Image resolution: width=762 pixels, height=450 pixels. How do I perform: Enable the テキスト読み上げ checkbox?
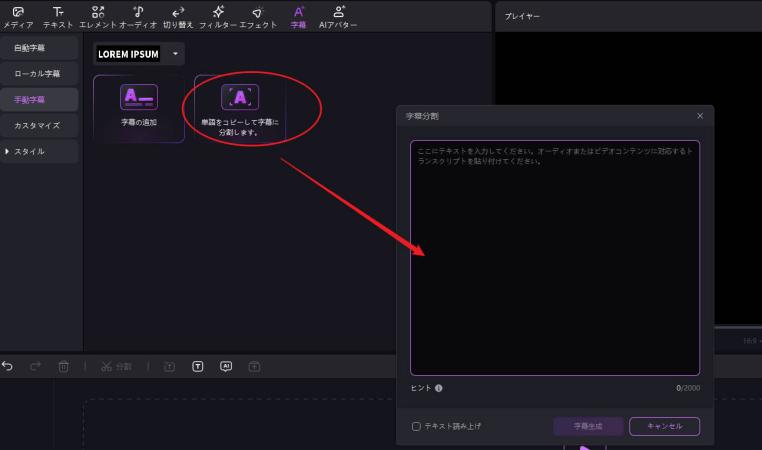[x=416, y=426]
